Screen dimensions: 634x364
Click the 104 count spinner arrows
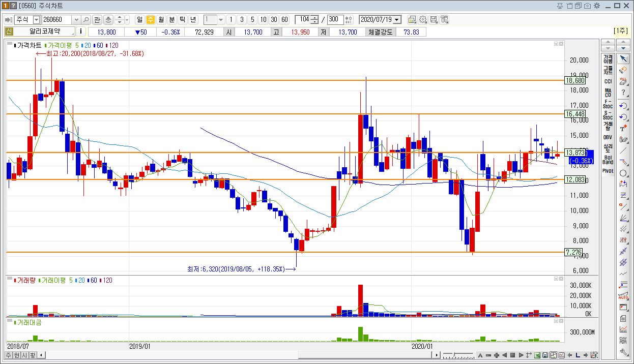314,20
